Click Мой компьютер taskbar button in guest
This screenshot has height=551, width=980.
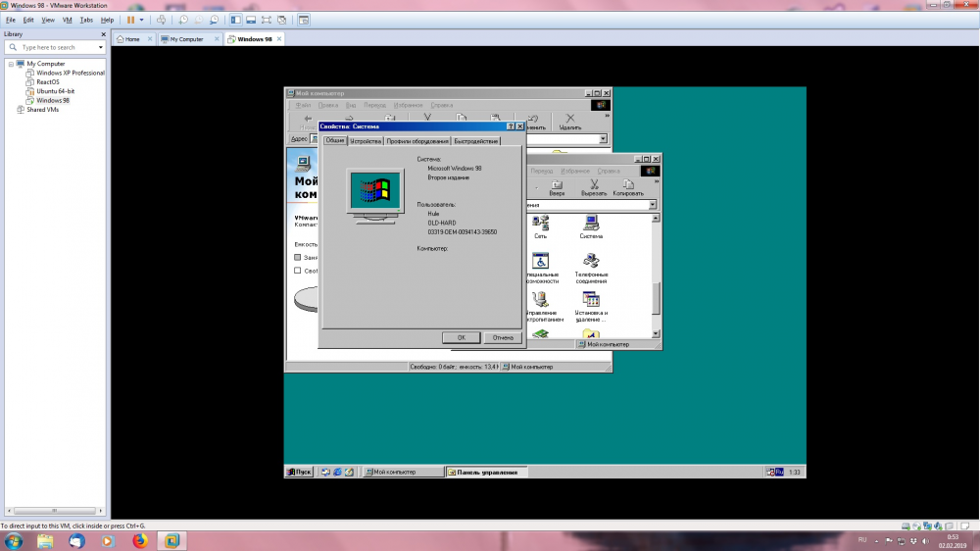click(x=403, y=473)
